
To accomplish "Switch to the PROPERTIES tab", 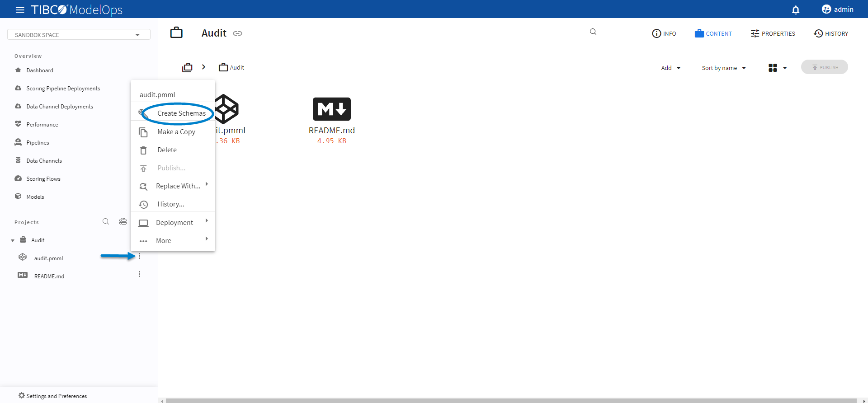I will pos(773,33).
